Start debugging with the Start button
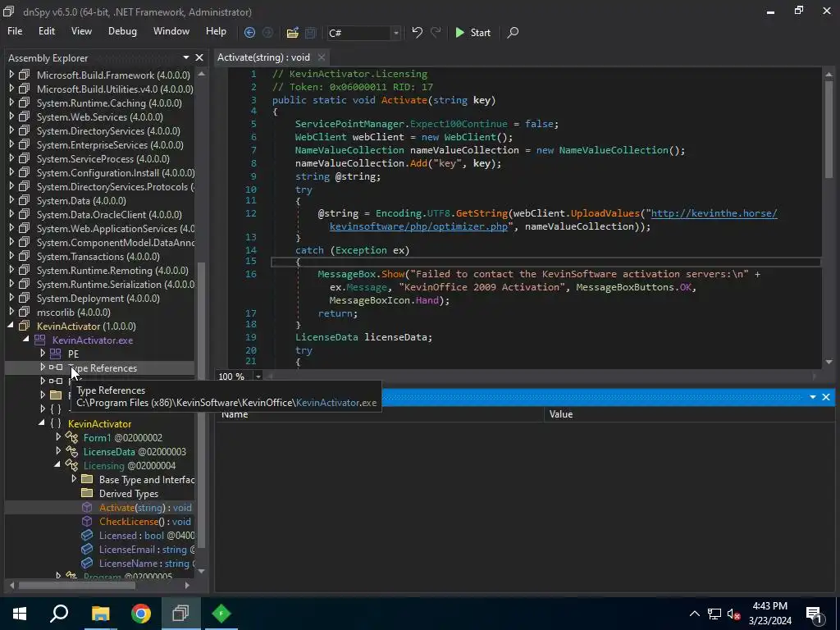840x630 pixels. tap(473, 33)
